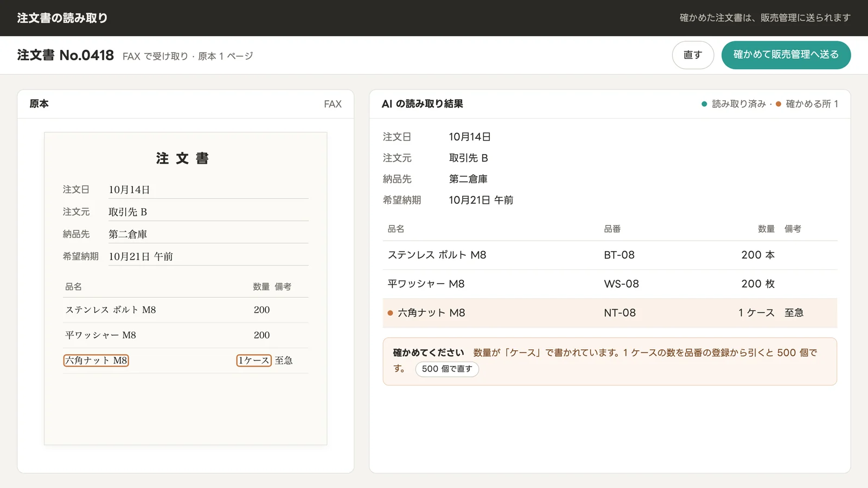Select the 六角ナット M8 result row
868x488 pixels.
click(x=610, y=313)
